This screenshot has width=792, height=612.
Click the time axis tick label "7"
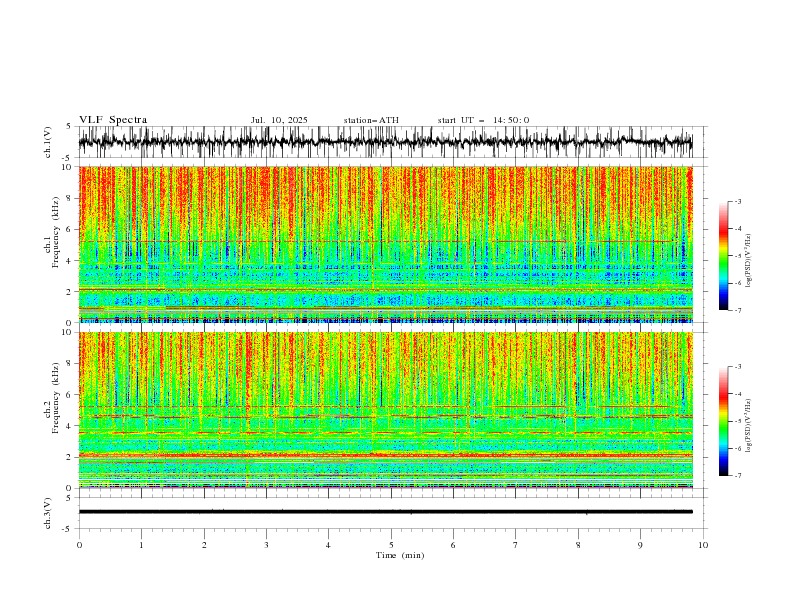tap(516, 545)
